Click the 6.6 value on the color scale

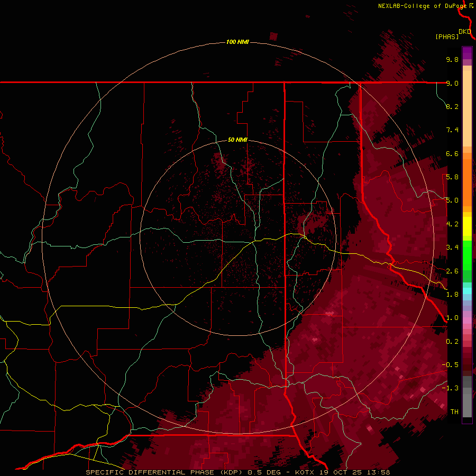click(452, 153)
